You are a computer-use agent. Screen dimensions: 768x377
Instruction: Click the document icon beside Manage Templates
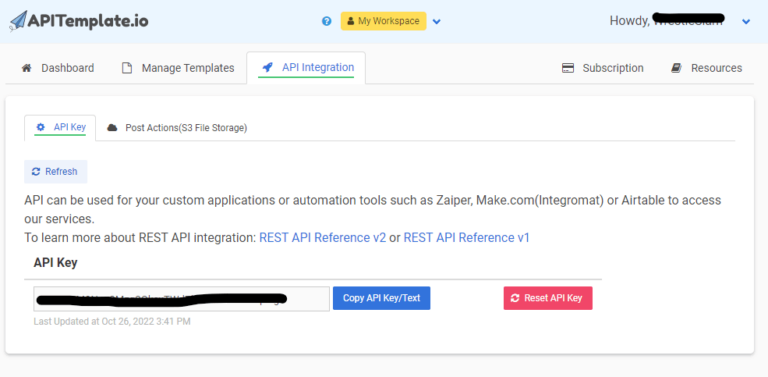click(x=127, y=68)
